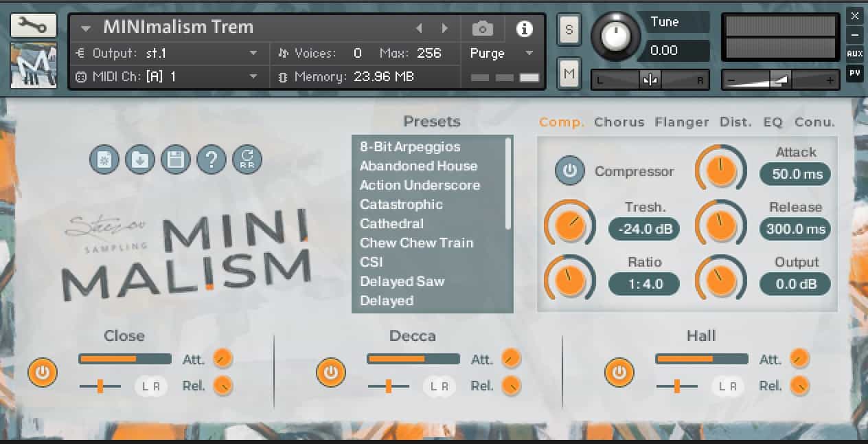Image resolution: width=868 pixels, height=444 pixels.
Task: Click the Decca mic volume slider
Action: click(413, 359)
